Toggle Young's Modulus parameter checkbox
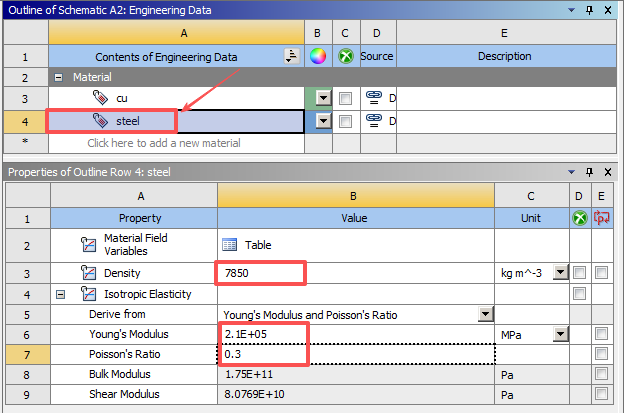624x413 pixels. (x=601, y=333)
